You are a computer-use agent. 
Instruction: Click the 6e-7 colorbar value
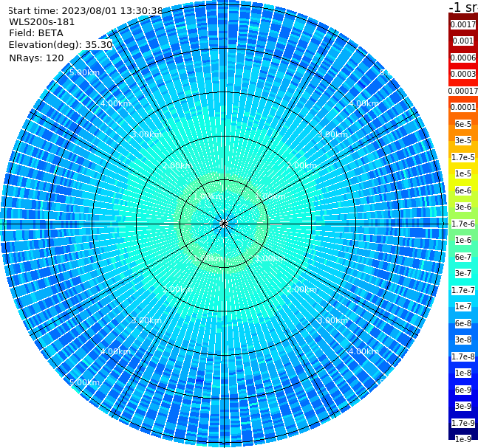tap(463, 257)
